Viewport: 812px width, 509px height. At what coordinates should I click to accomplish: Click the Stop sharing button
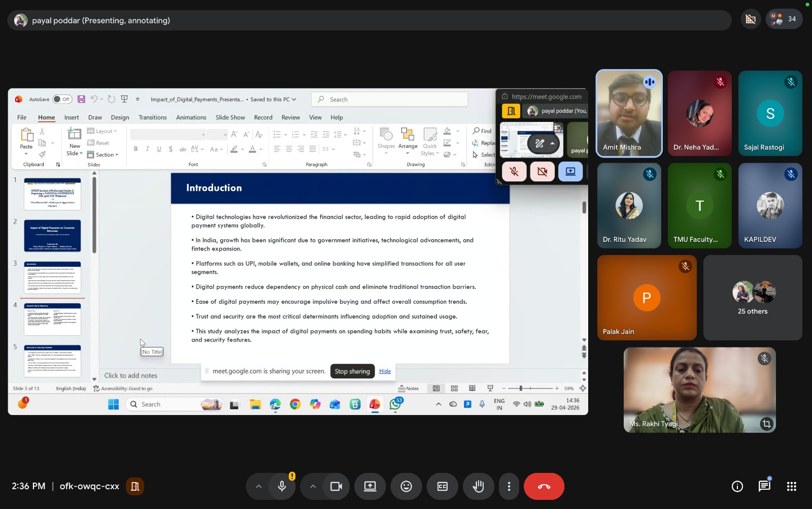tap(352, 371)
